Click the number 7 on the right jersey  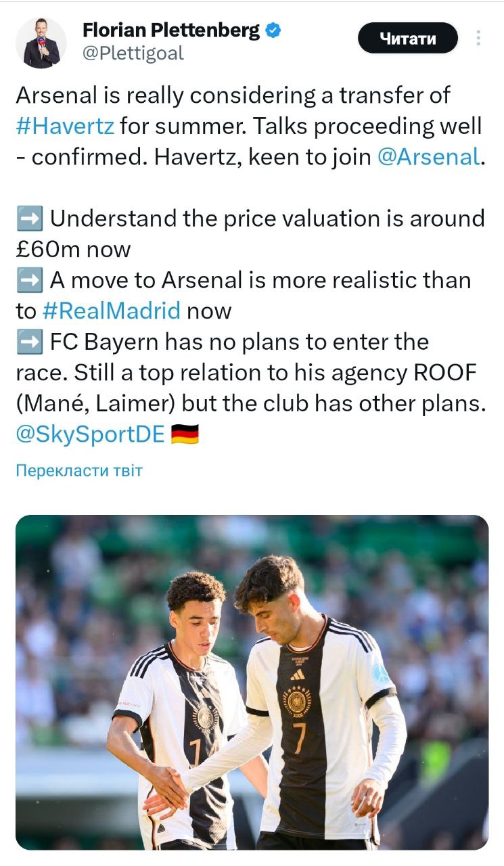click(300, 737)
